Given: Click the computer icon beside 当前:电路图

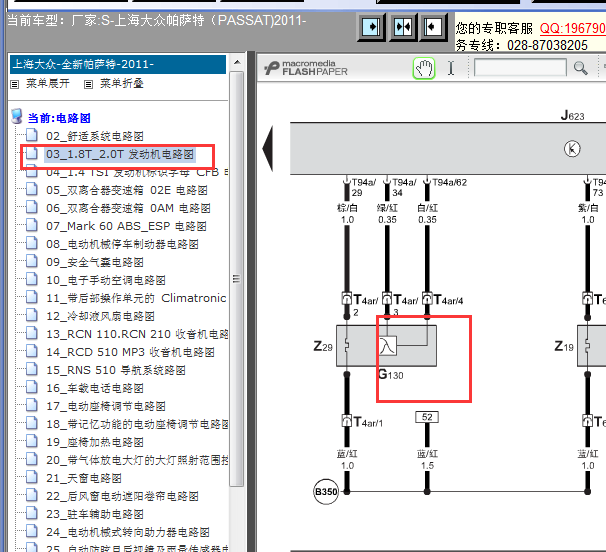Looking at the screenshot, I should [17, 116].
